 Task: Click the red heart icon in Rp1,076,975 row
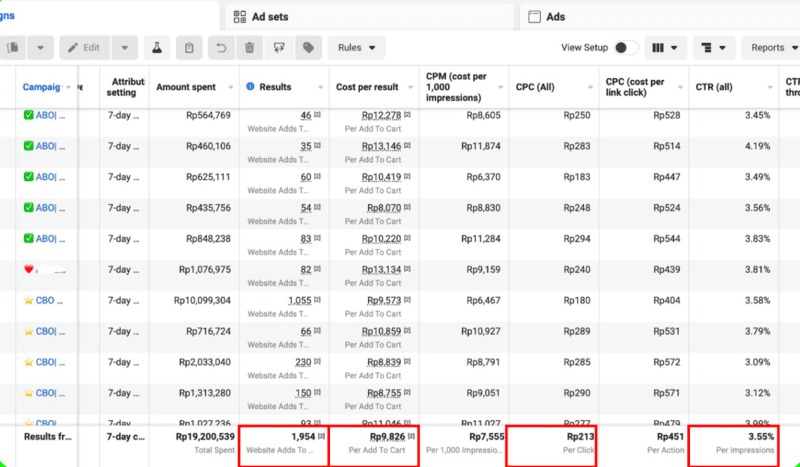29,269
